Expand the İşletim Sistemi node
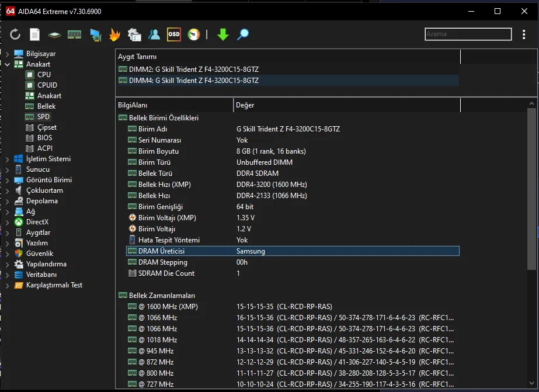 tap(7, 159)
